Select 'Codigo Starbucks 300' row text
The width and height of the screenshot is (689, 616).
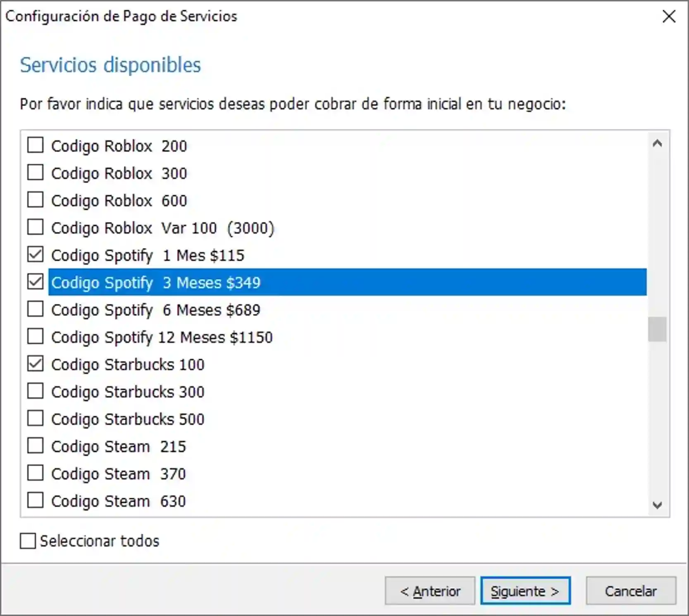(x=128, y=392)
